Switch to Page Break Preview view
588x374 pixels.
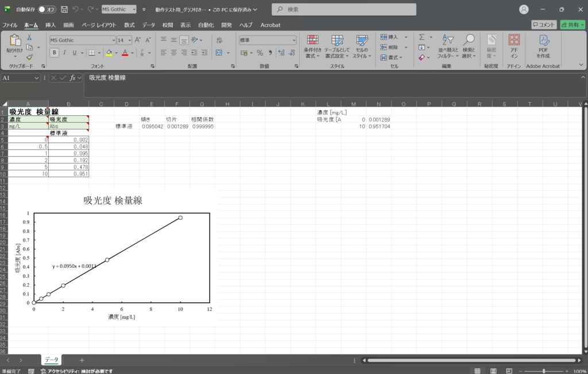tap(509, 371)
